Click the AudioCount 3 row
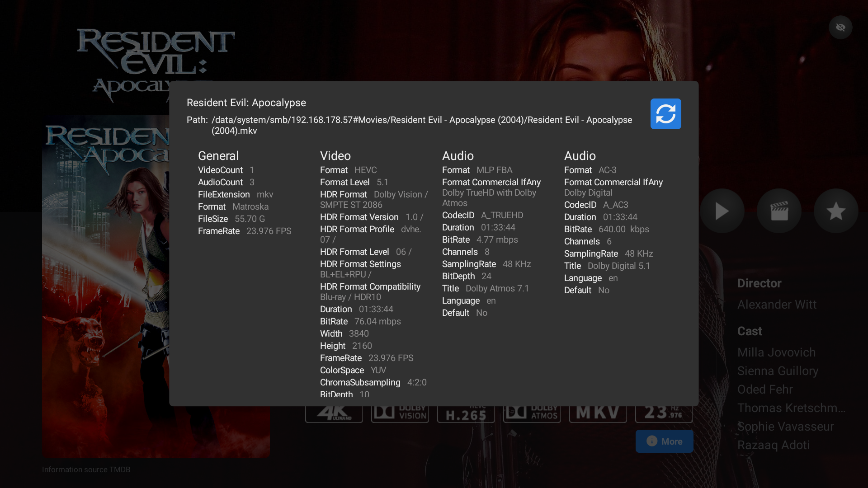 tap(226, 182)
